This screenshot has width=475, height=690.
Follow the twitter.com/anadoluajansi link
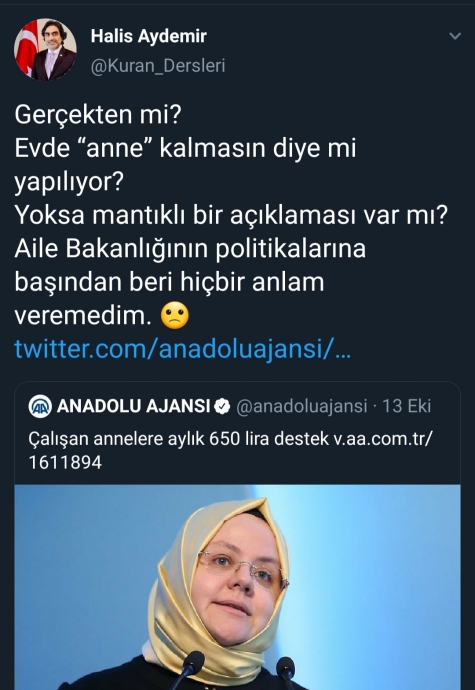[x=182, y=349]
